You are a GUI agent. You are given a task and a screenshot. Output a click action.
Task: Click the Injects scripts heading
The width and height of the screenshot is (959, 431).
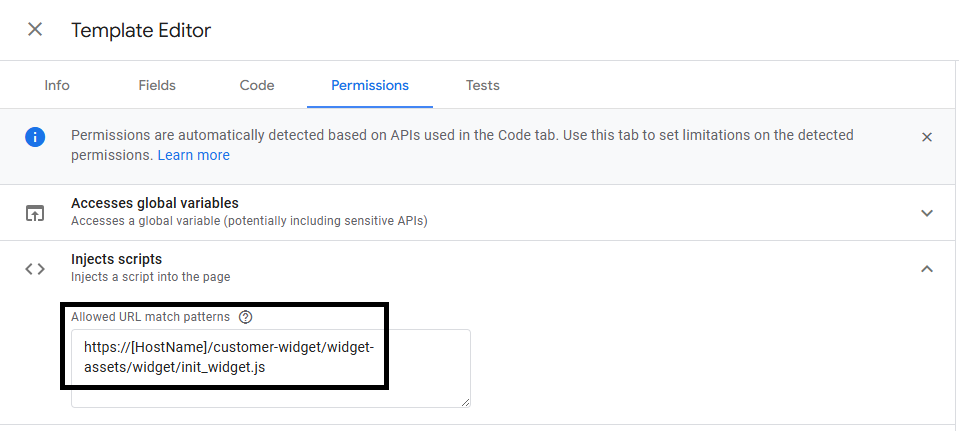116,259
